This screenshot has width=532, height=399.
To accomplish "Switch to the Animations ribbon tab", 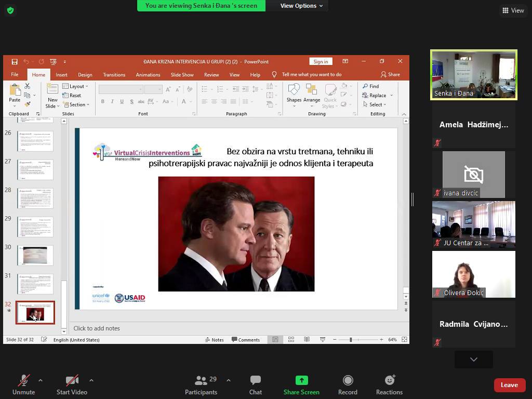I will point(148,75).
